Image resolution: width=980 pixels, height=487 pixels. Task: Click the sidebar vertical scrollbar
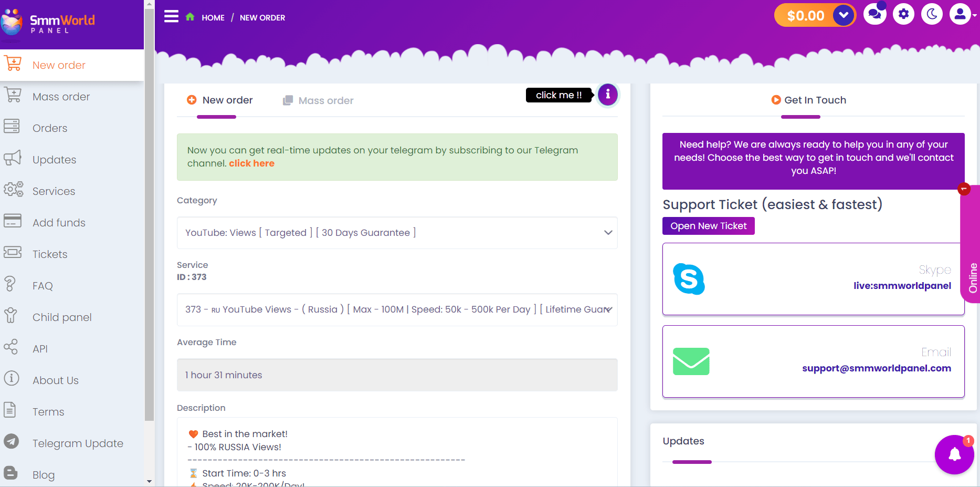click(149, 210)
